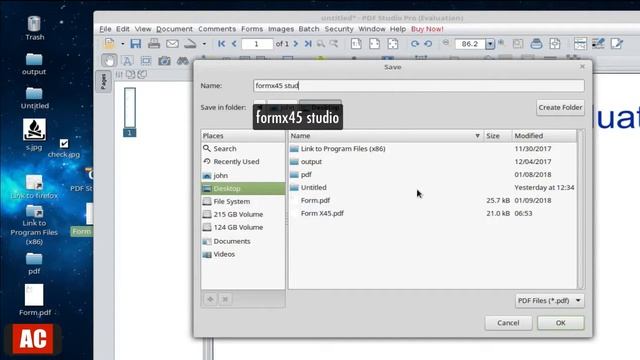The width and height of the screenshot is (640, 360).
Task: Click the zoom out icon left of 86.2
Action: pyautogui.click(x=446, y=42)
